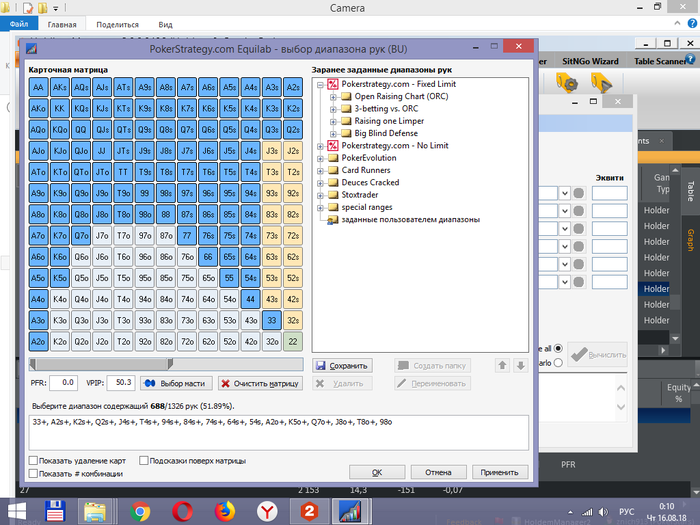Select the 'all' radio button
The width and height of the screenshot is (700, 525).
coord(558,348)
